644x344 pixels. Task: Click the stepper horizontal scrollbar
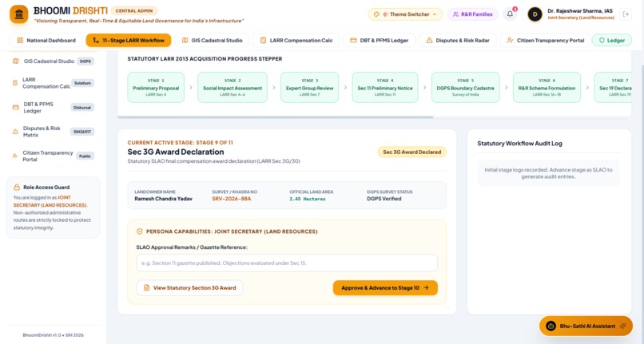pyautogui.click(x=275, y=117)
